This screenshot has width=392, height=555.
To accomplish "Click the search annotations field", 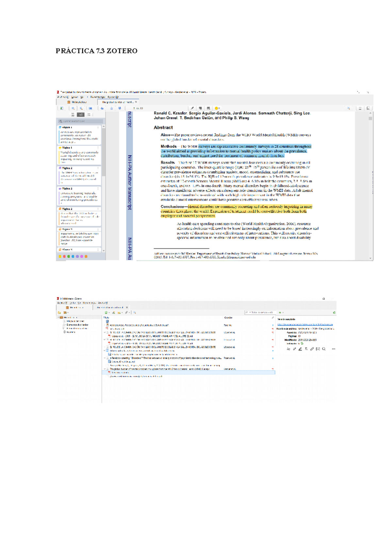I will pos(81,121).
